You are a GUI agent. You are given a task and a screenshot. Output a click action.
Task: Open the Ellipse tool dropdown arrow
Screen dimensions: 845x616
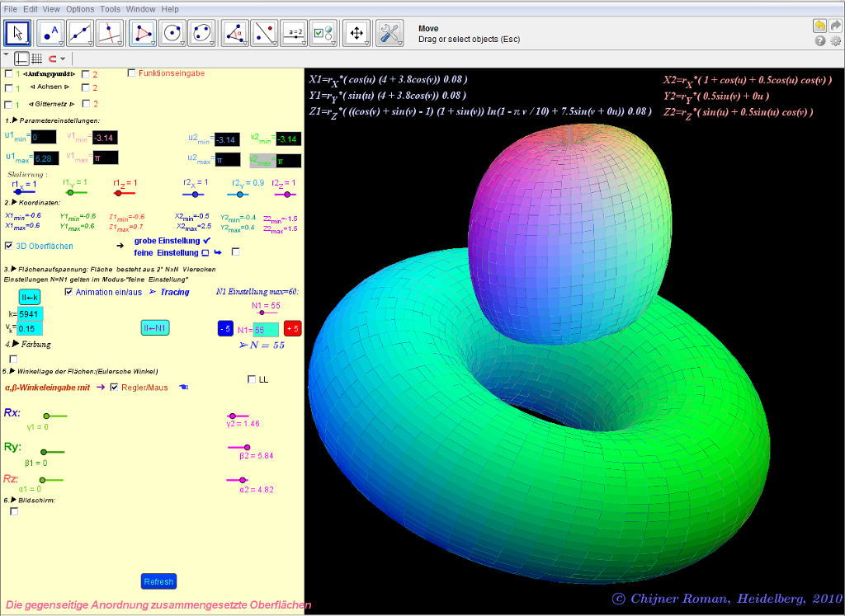coord(213,43)
